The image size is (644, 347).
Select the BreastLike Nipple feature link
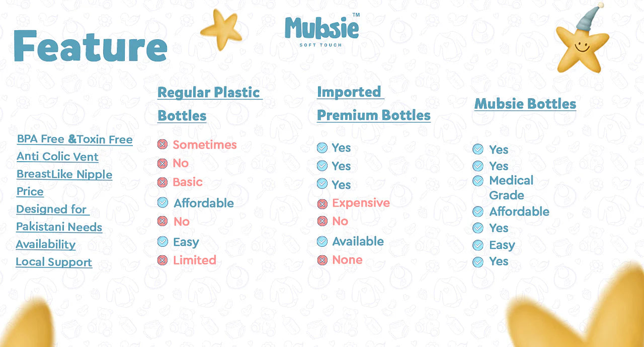64,174
